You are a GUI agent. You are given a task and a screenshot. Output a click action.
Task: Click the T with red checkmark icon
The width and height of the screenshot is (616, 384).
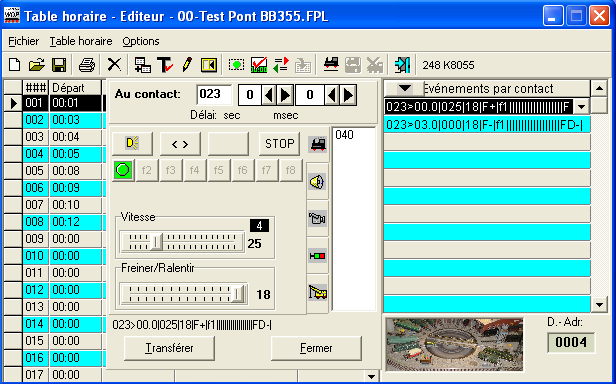tap(165, 65)
